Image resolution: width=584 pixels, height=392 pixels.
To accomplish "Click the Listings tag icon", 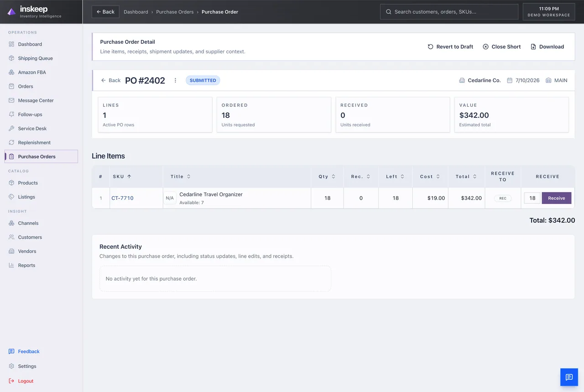I will point(11,197).
